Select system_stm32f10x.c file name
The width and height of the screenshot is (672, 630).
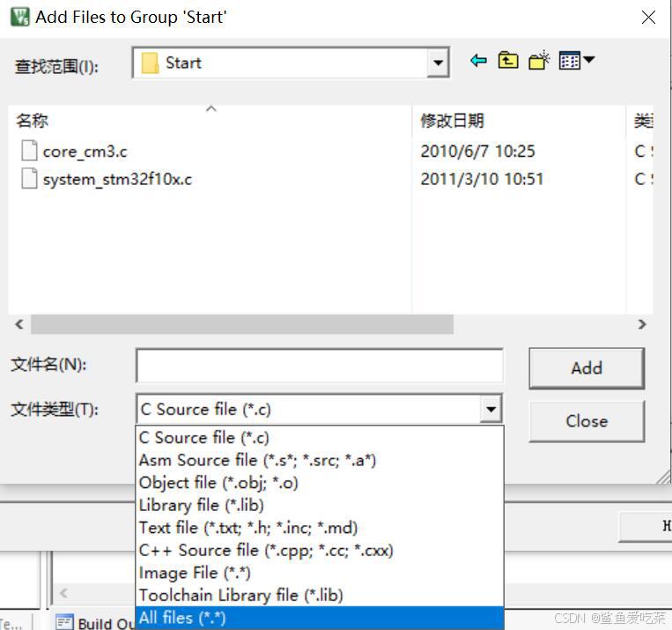[117, 179]
